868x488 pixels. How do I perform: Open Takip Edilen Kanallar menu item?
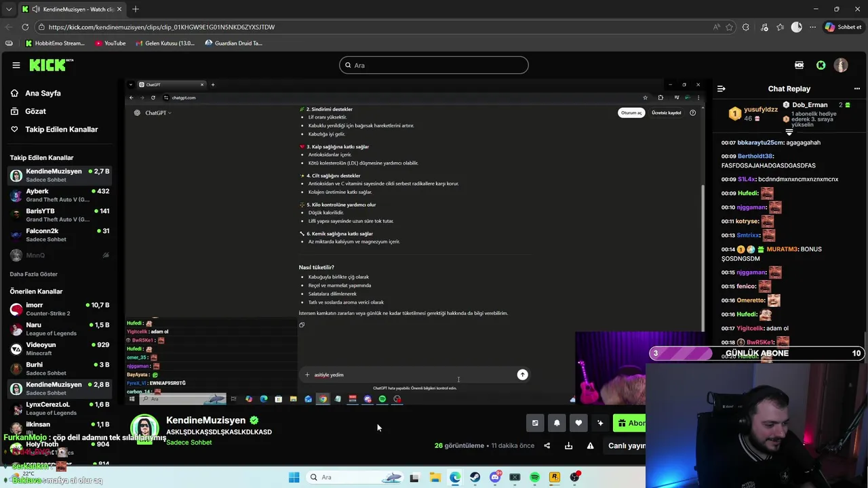point(54,129)
